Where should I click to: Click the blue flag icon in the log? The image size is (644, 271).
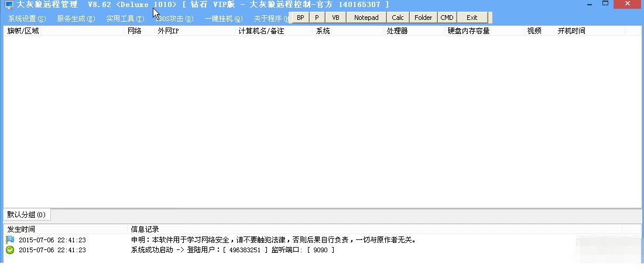[x=10, y=240]
